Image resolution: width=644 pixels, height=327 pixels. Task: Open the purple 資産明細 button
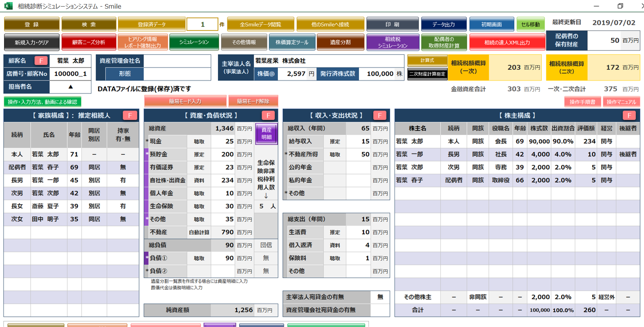[266, 134]
